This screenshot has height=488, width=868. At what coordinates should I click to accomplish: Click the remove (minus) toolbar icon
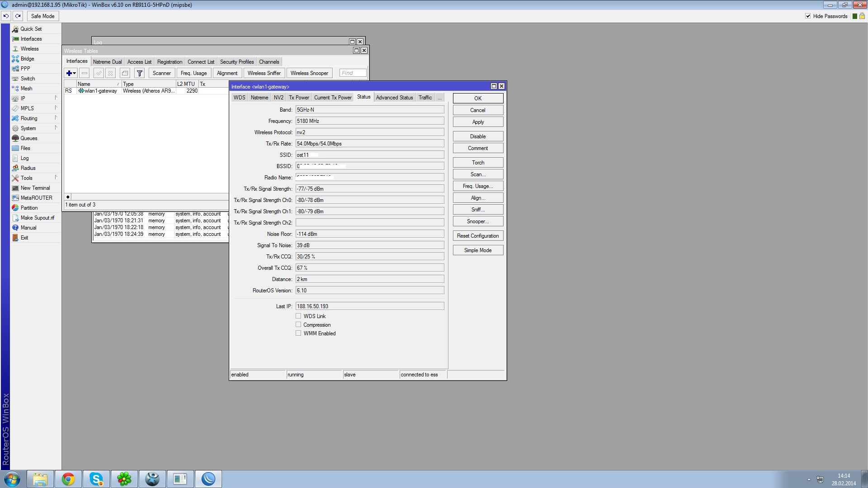(85, 73)
